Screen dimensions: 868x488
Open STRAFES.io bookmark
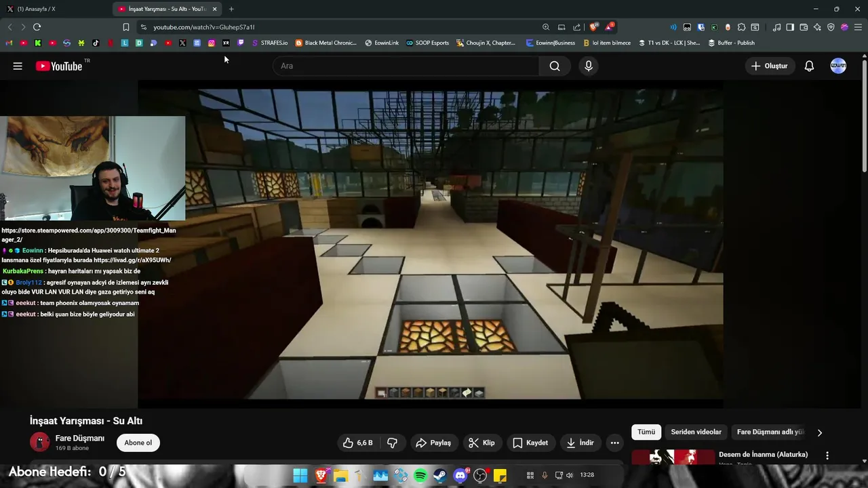(x=269, y=43)
